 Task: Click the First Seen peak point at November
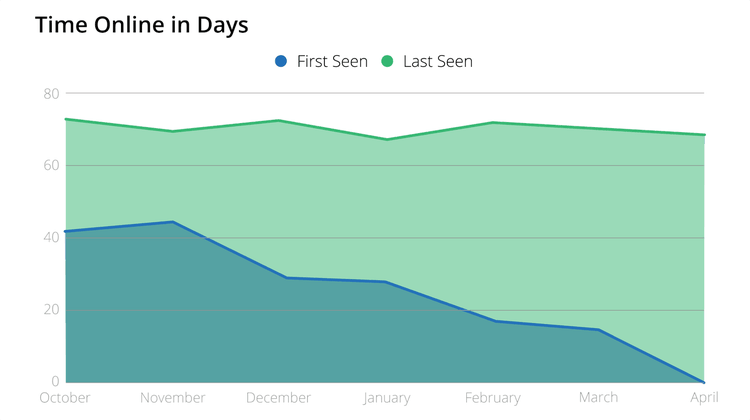click(172, 222)
